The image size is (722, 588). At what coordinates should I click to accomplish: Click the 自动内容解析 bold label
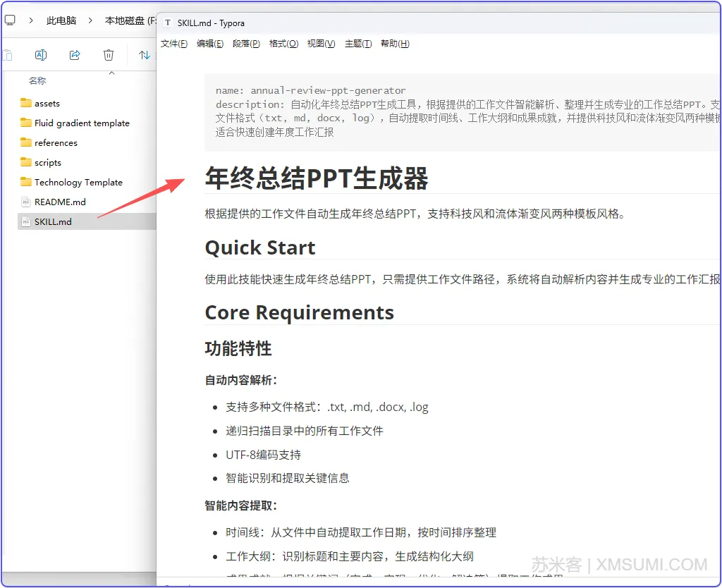pos(241,380)
